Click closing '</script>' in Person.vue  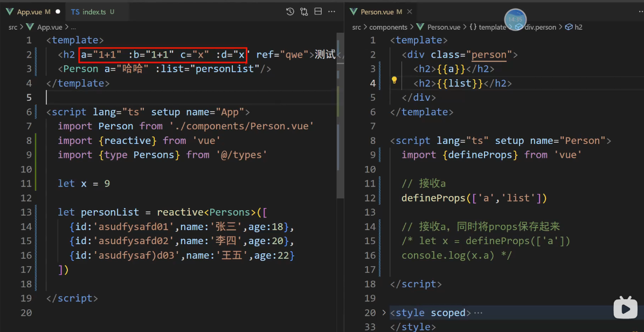(x=416, y=284)
